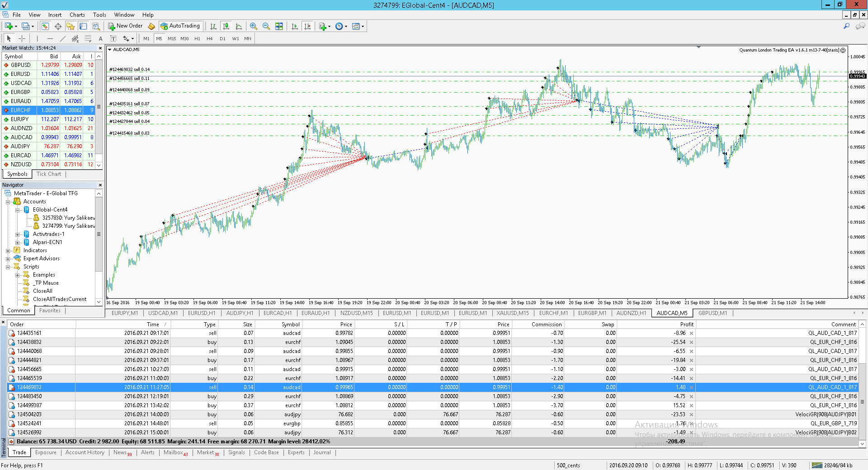
Task: Expand the Activtrades-1 node
Action: tap(17, 234)
